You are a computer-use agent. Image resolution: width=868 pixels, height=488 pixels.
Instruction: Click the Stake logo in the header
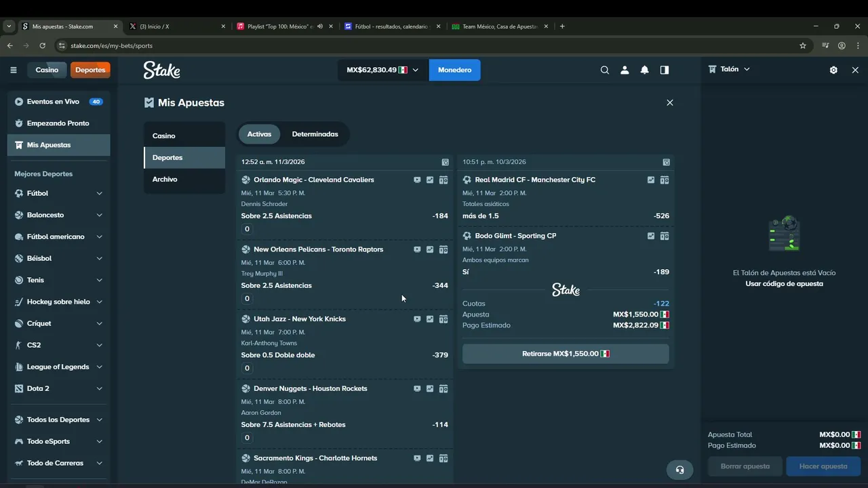click(x=161, y=70)
